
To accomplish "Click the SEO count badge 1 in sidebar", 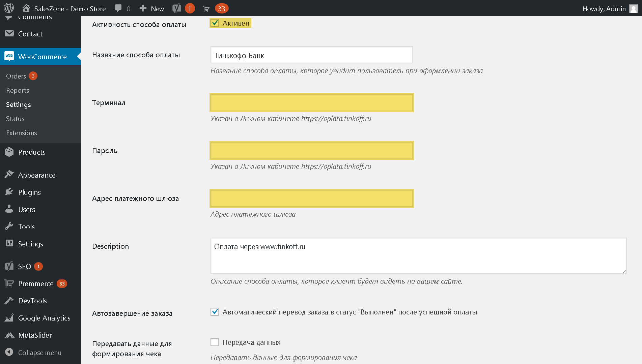I will pos(38,266).
